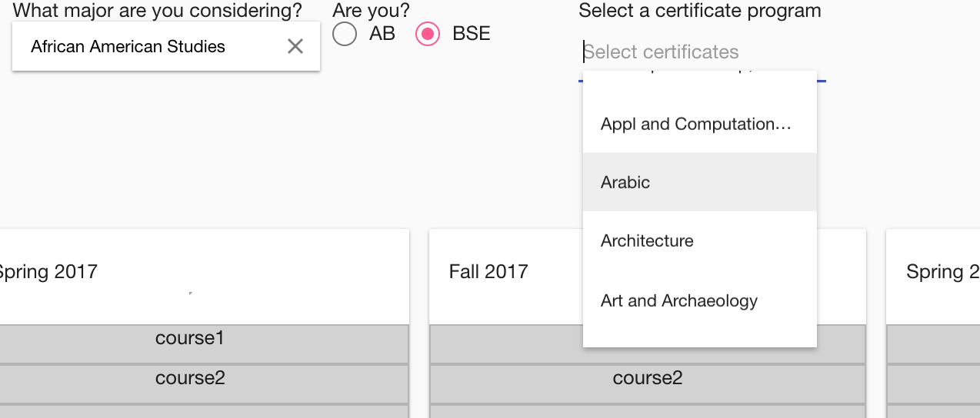980x418 pixels.
Task: Select the BSE degree radio button
Action: point(428,35)
